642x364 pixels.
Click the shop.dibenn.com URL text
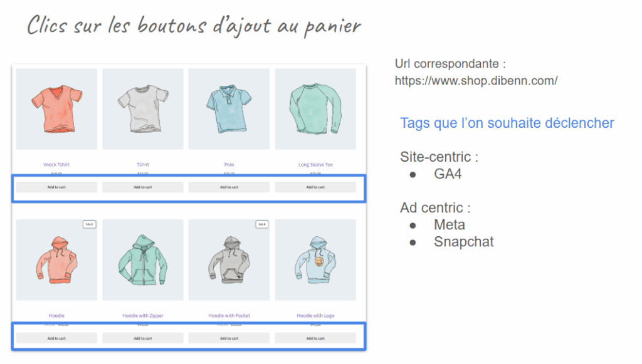click(x=476, y=81)
